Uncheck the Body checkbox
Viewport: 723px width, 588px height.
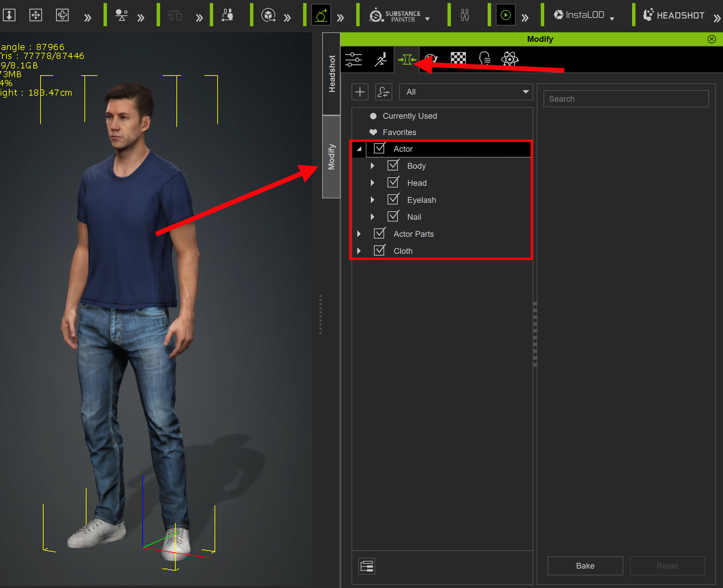coord(393,166)
